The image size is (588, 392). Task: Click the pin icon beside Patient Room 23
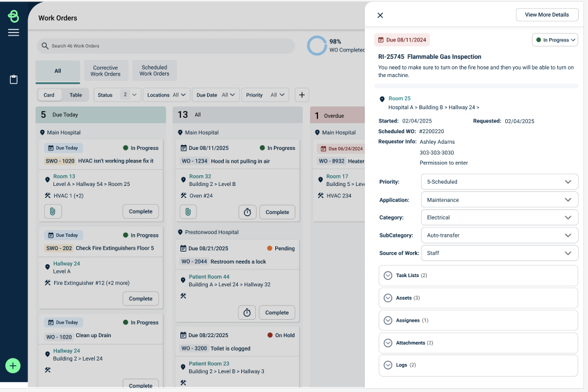(183, 367)
